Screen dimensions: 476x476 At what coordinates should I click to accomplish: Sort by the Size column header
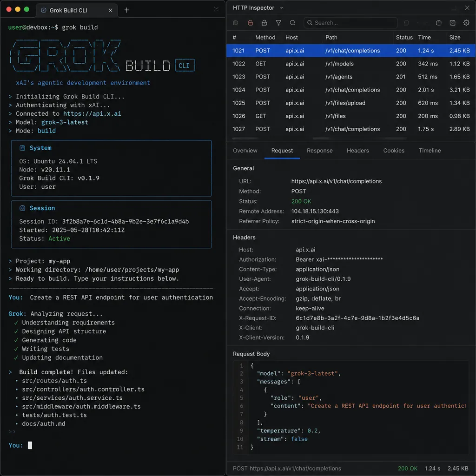point(455,37)
